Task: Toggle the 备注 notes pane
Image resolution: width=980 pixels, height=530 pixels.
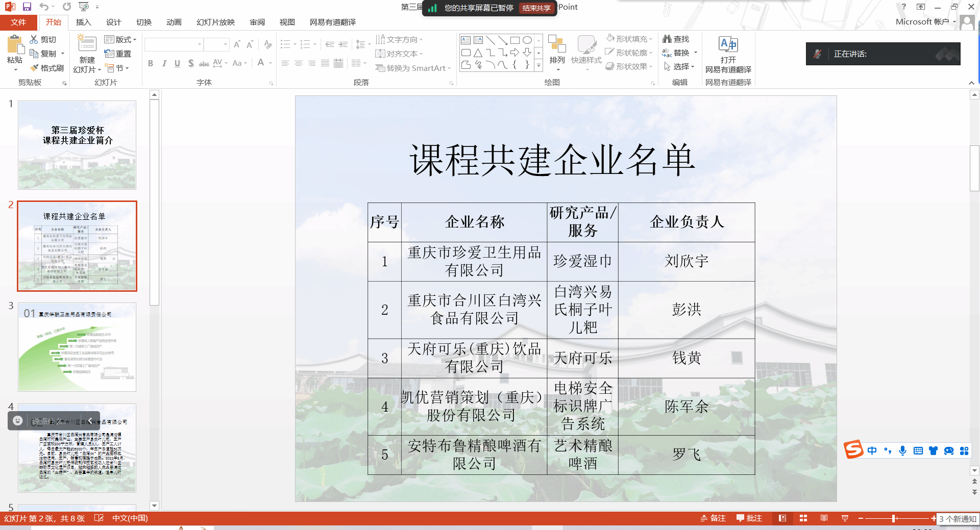Action: pos(713,518)
